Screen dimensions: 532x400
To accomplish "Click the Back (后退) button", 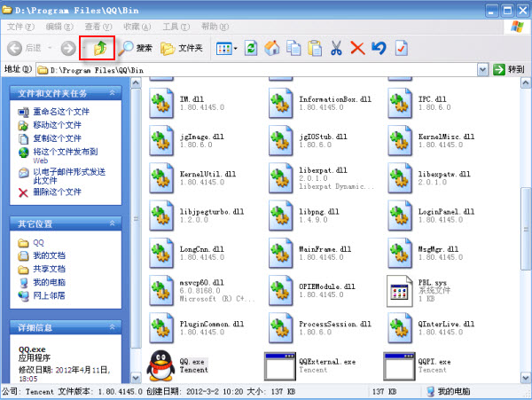I will [24, 48].
